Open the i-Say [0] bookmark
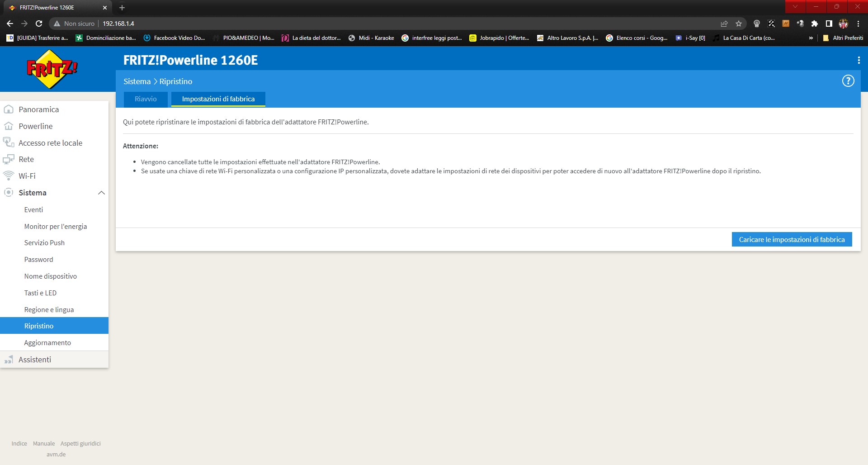Screen dimensions: 868x465 tap(690, 38)
